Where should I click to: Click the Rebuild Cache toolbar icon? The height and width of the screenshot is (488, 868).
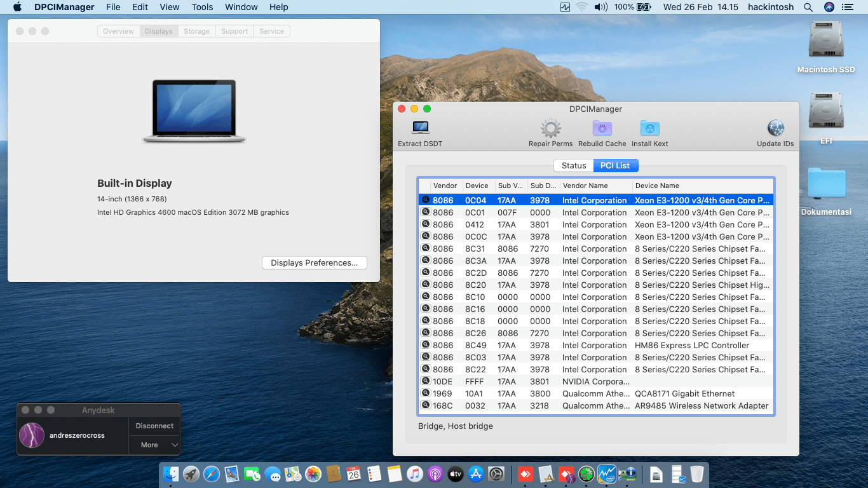[602, 128]
